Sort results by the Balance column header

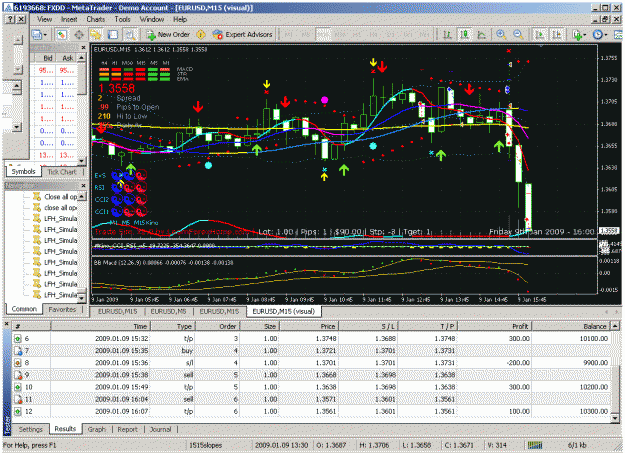pos(572,326)
